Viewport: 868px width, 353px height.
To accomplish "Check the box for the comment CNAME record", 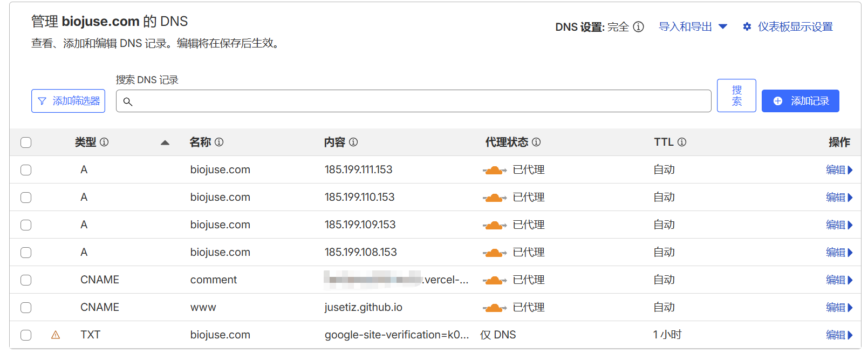I will pos(26,280).
